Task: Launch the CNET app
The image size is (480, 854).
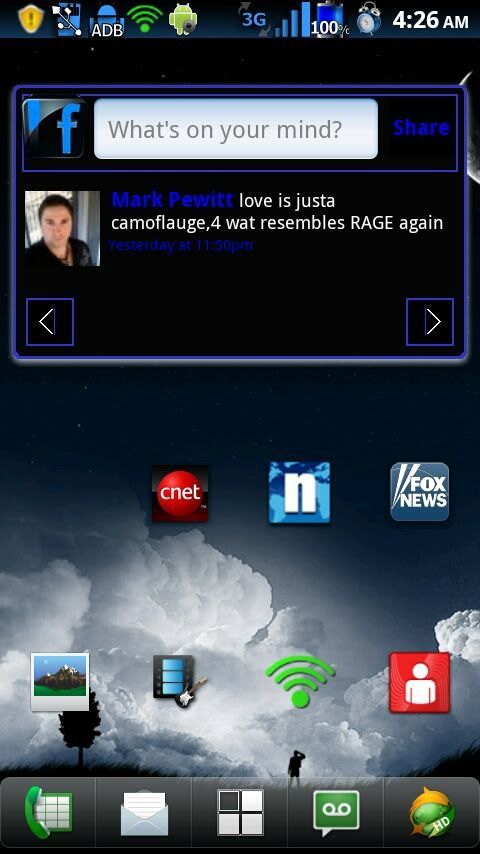Action: coord(180,493)
